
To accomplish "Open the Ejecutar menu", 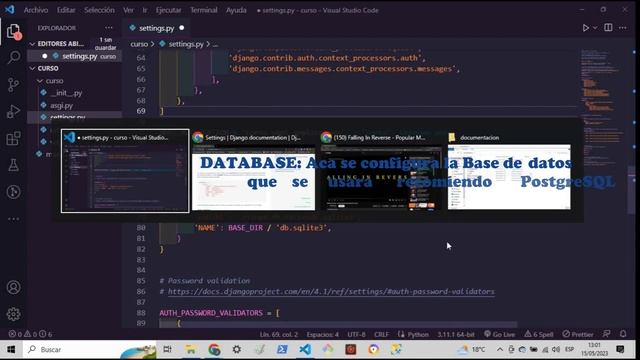I will [169, 10].
